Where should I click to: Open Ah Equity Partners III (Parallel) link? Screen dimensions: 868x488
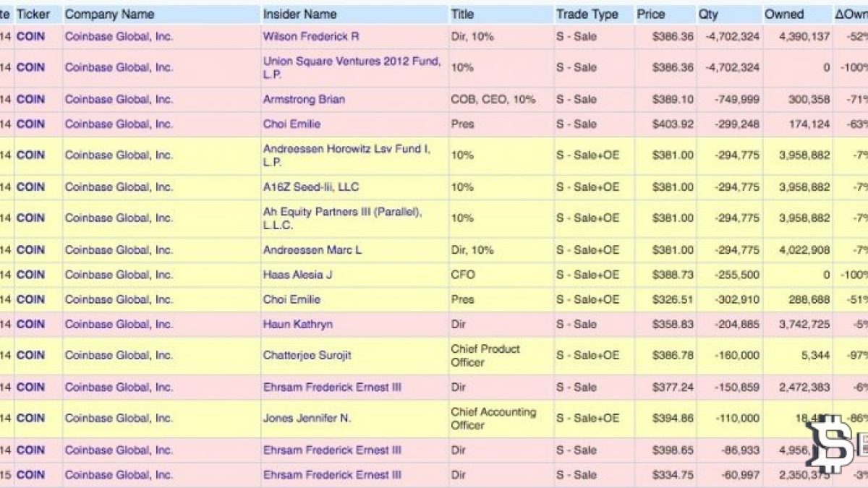coord(342,218)
